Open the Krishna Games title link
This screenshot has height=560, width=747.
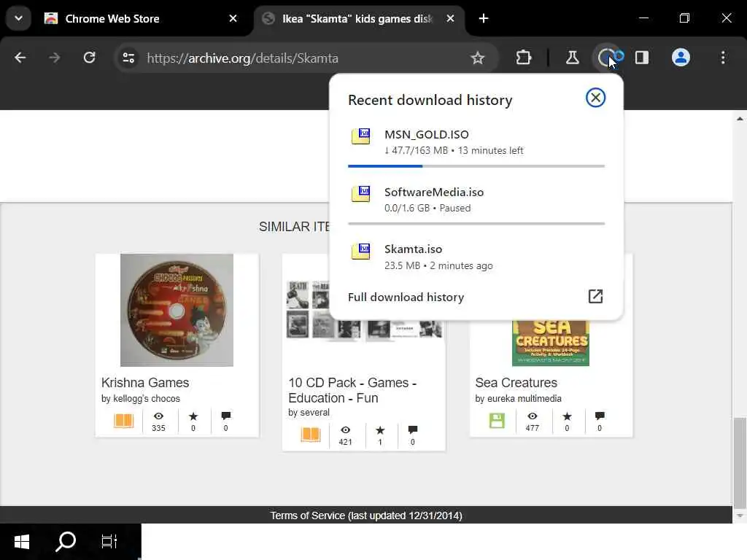145,383
